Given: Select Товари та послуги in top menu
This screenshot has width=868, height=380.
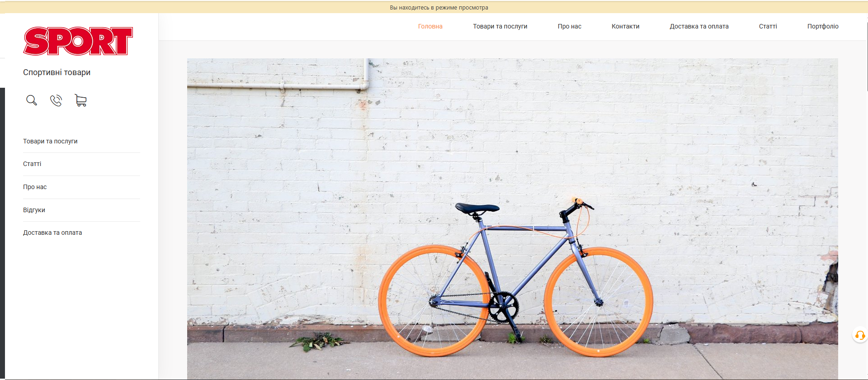Looking at the screenshot, I should click(500, 26).
